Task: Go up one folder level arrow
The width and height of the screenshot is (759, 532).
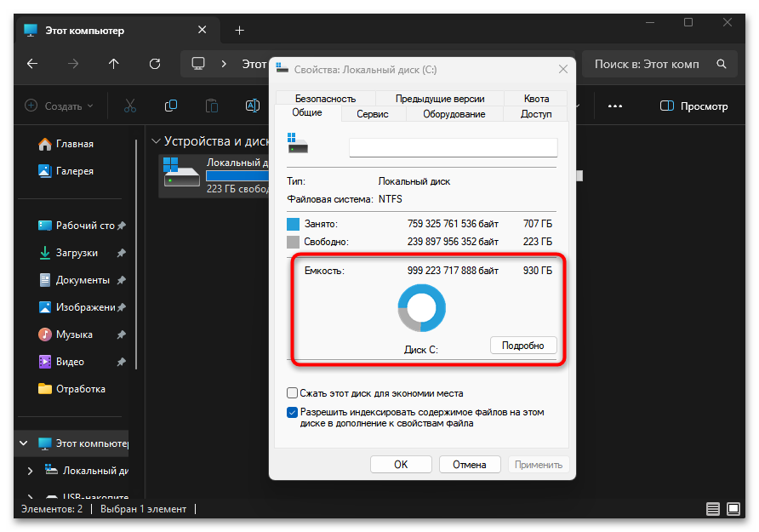Action: (x=114, y=64)
